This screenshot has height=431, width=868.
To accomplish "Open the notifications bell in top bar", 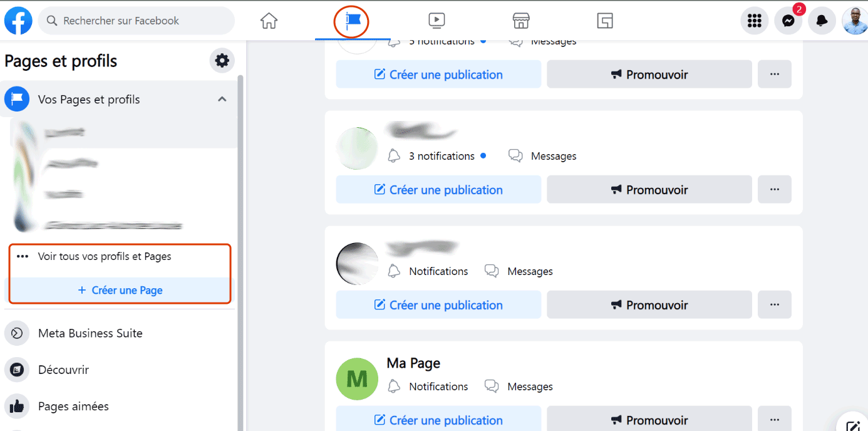I will [822, 21].
